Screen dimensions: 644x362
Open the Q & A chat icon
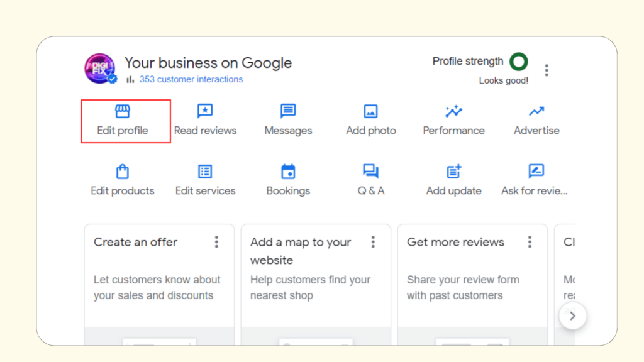click(370, 171)
